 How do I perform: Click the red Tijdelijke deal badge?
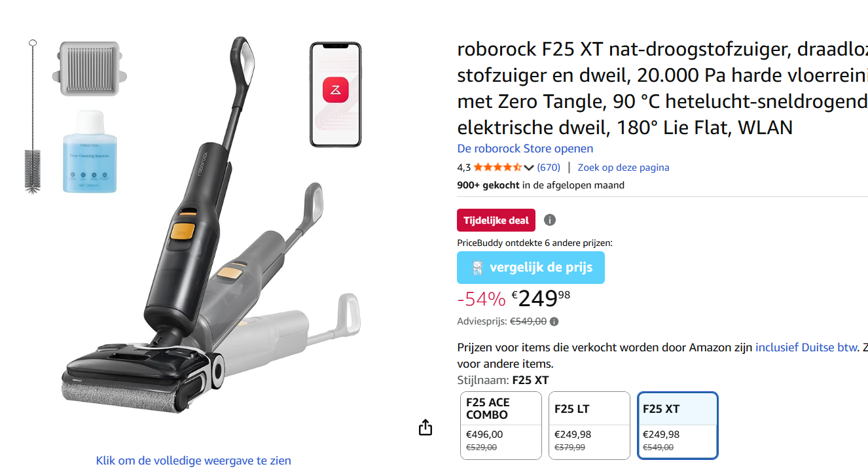pyautogui.click(x=496, y=220)
